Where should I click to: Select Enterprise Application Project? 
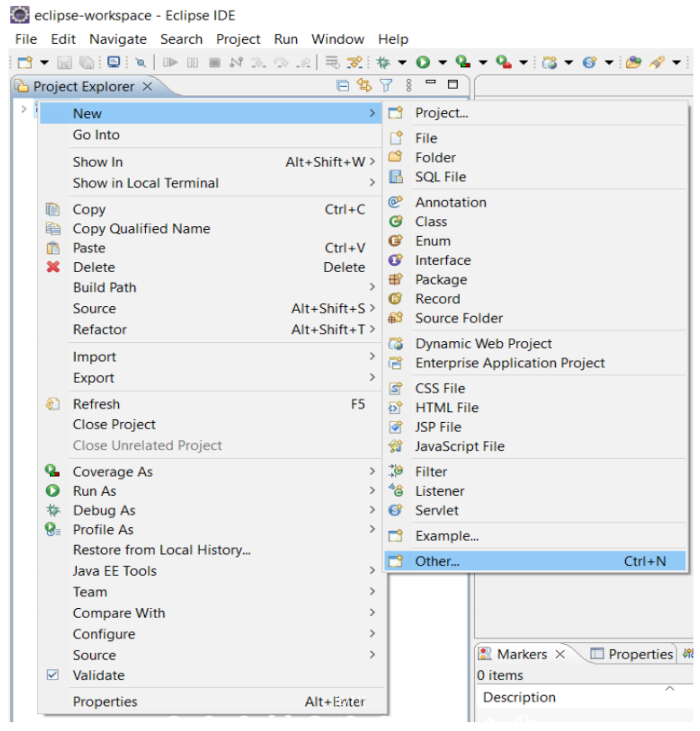point(536,363)
